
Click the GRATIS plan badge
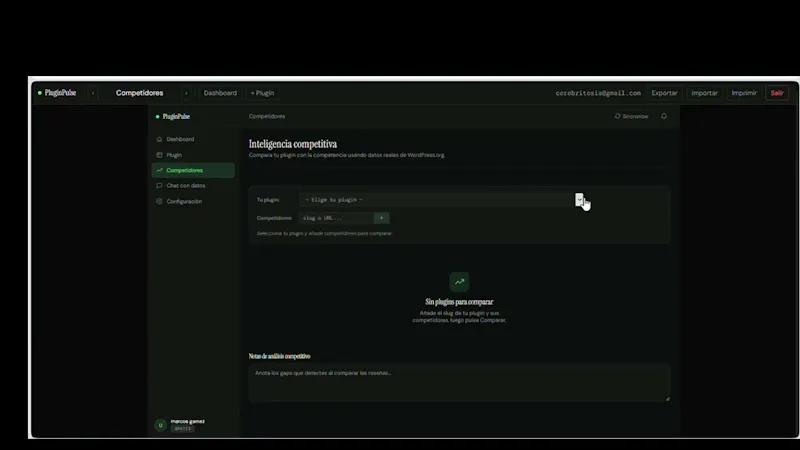click(x=182, y=429)
